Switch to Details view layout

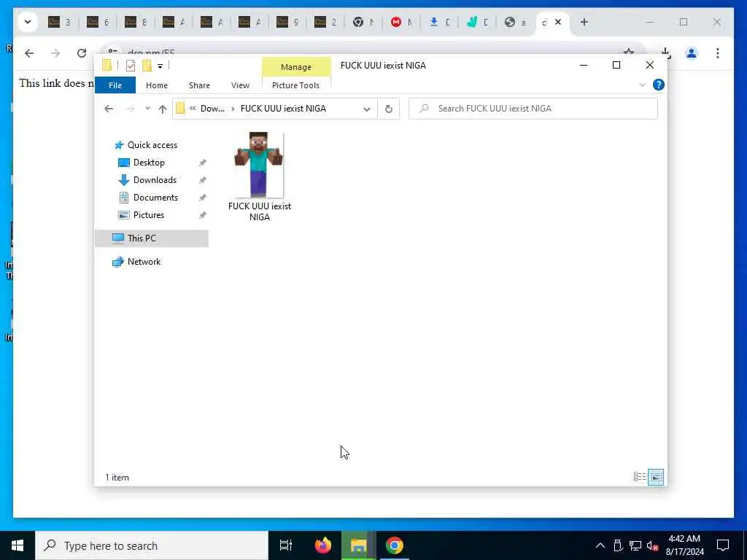[639, 477]
